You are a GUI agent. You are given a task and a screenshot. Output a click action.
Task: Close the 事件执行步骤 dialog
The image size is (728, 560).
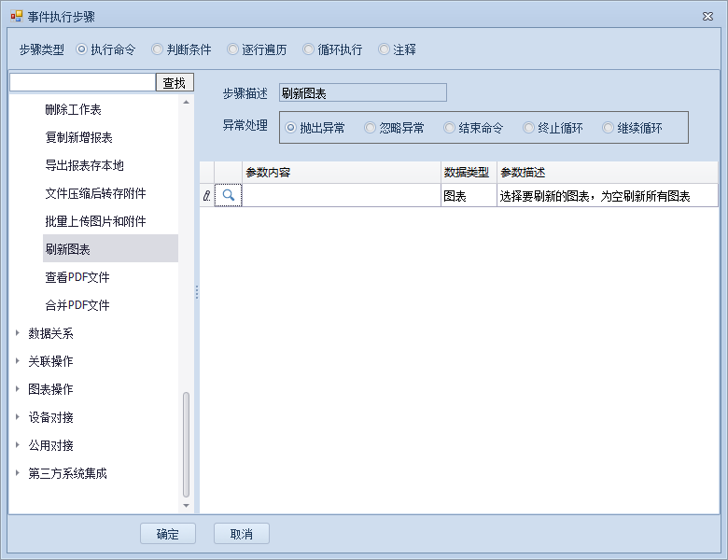click(x=707, y=16)
